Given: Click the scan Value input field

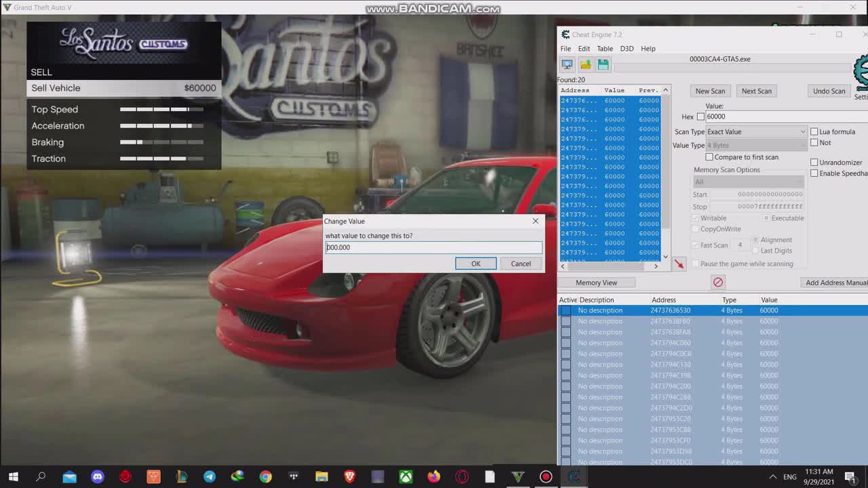Looking at the screenshot, I should coord(787,117).
